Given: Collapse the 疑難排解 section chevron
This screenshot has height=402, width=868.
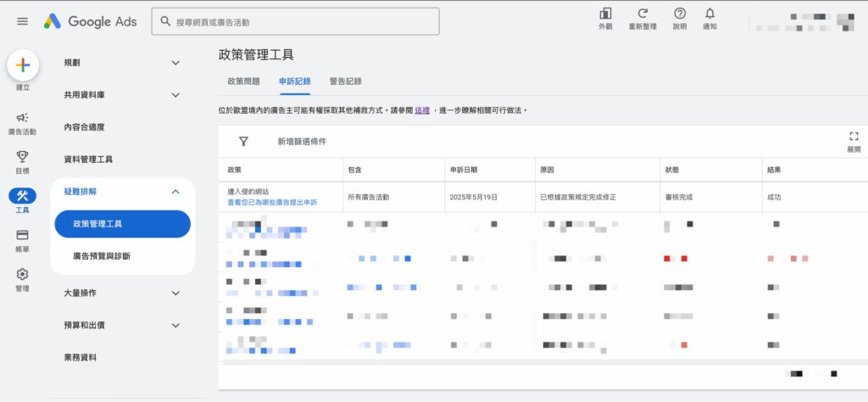Looking at the screenshot, I should 175,192.
